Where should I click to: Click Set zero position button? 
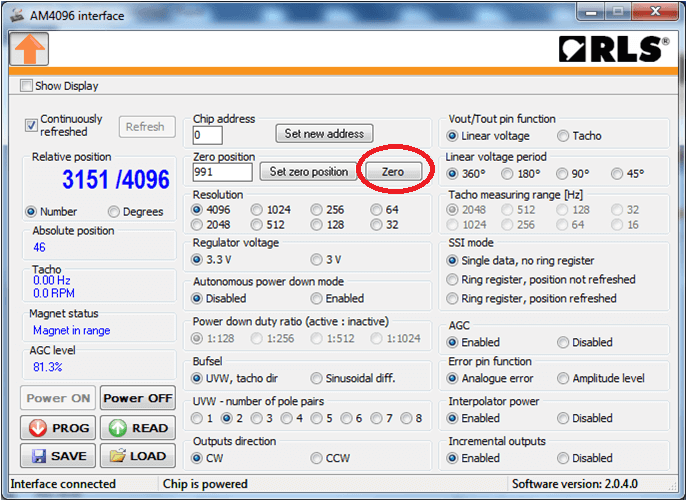click(309, 171)
